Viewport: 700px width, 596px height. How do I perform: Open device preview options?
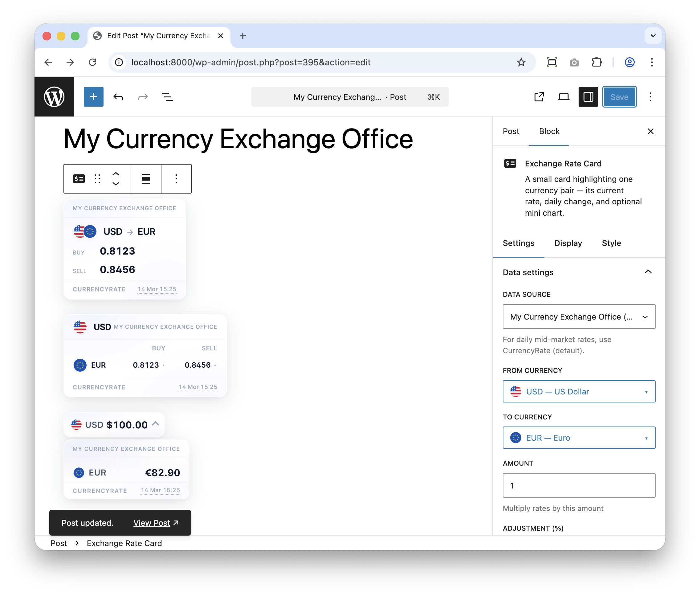(x=564, y=97)
